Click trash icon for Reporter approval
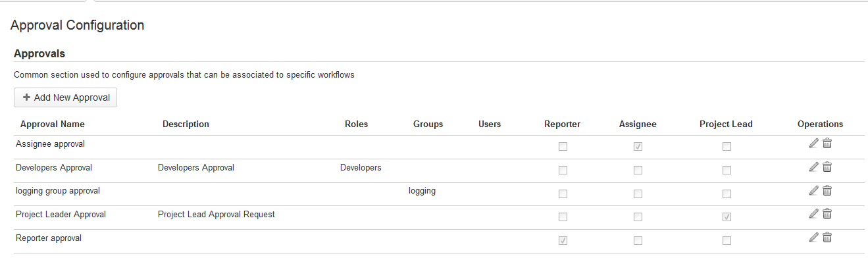 pyautogui.click(x=827, y=238)
